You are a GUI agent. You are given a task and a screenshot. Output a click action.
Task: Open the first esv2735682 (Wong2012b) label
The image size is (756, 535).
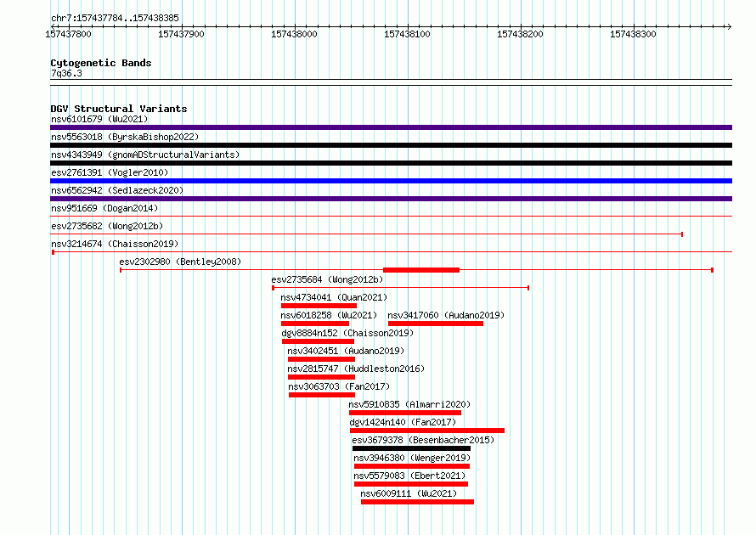[107, 226]
